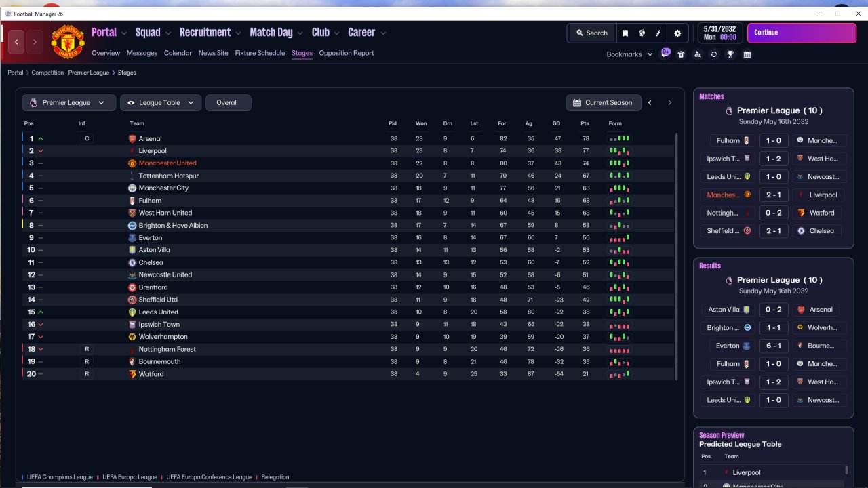Open the League Table view dropdown
Image resolution: width=868 pixels, height=488 pixels.
[x=161, y=103]
